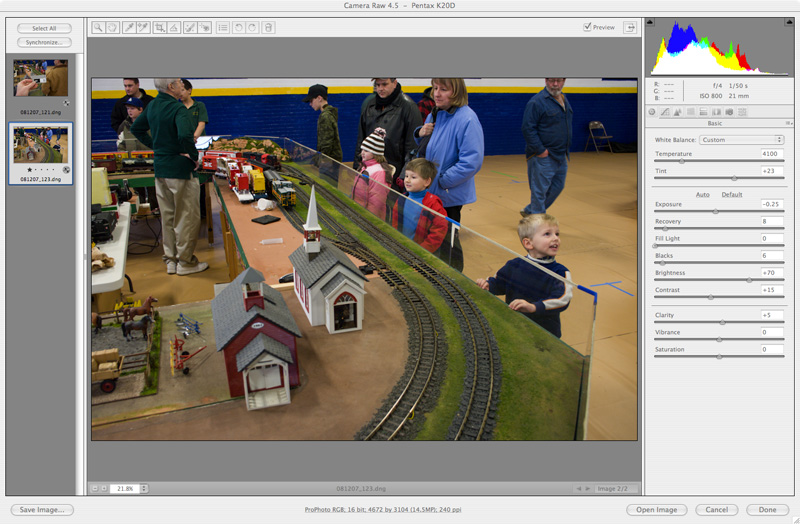Activate the Crop tool
Screen dimensions: 800x524
coord(160,28)
